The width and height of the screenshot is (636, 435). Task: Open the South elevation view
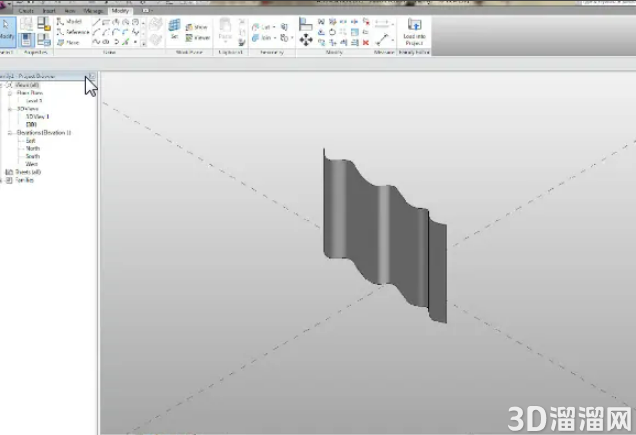[32, 156]
